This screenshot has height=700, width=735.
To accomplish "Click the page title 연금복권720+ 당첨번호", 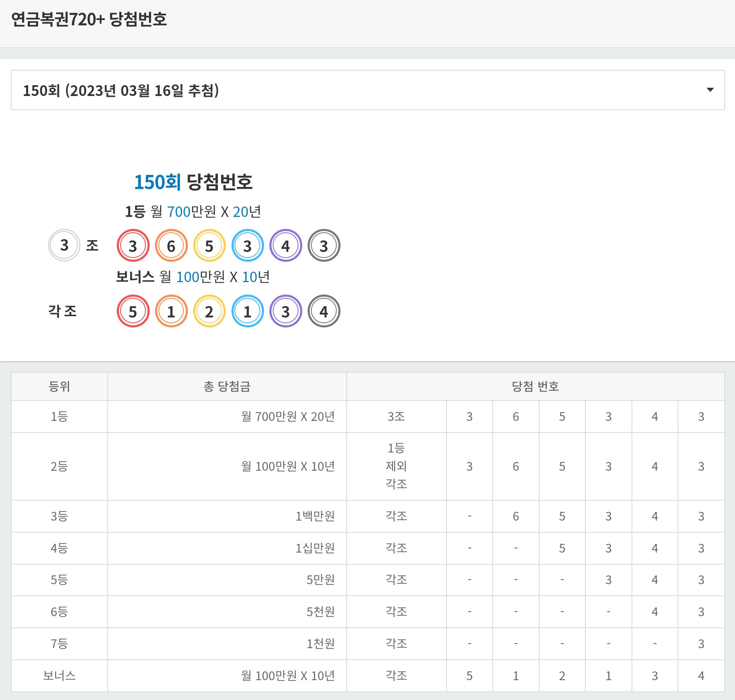I will tap(89, 20).
